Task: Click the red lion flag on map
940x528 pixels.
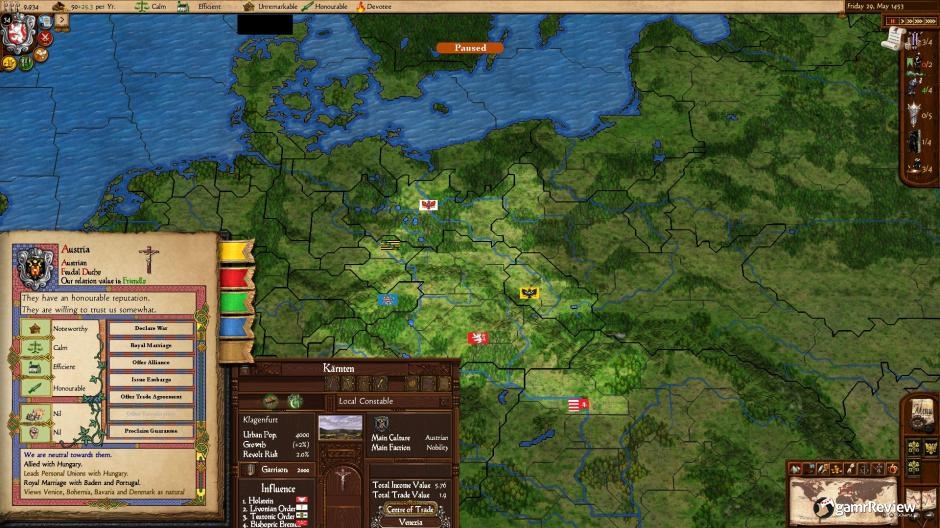Action: pyautogui.click(x=478, y=338)
